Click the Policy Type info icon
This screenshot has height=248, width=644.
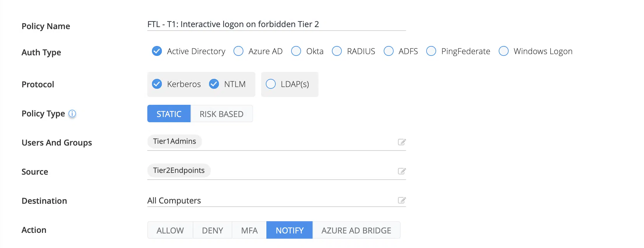click(x=72, y=114)
